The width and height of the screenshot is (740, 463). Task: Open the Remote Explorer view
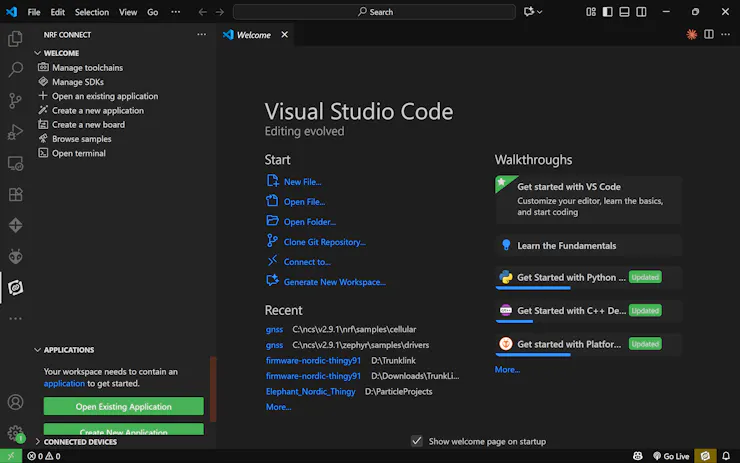pos(15,163)
